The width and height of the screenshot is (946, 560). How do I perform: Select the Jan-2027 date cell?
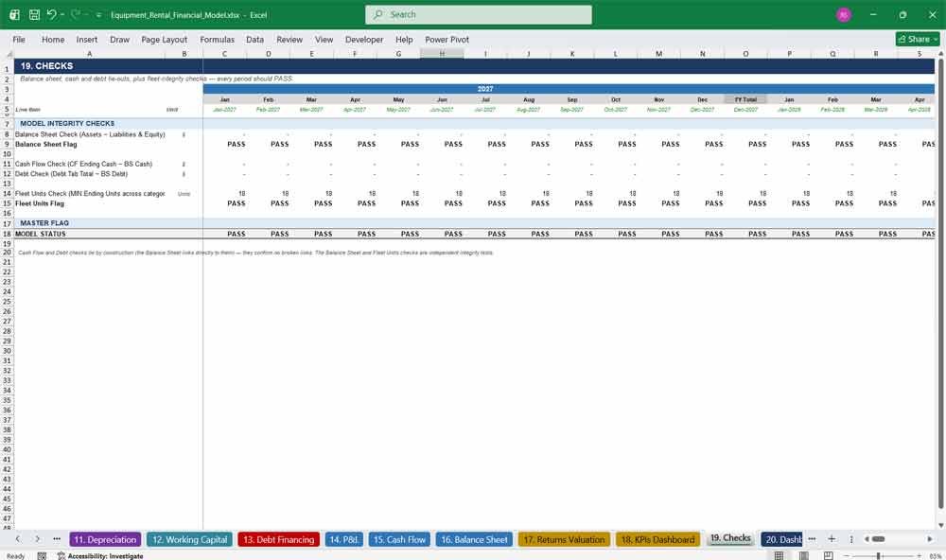tap(224, 110)
